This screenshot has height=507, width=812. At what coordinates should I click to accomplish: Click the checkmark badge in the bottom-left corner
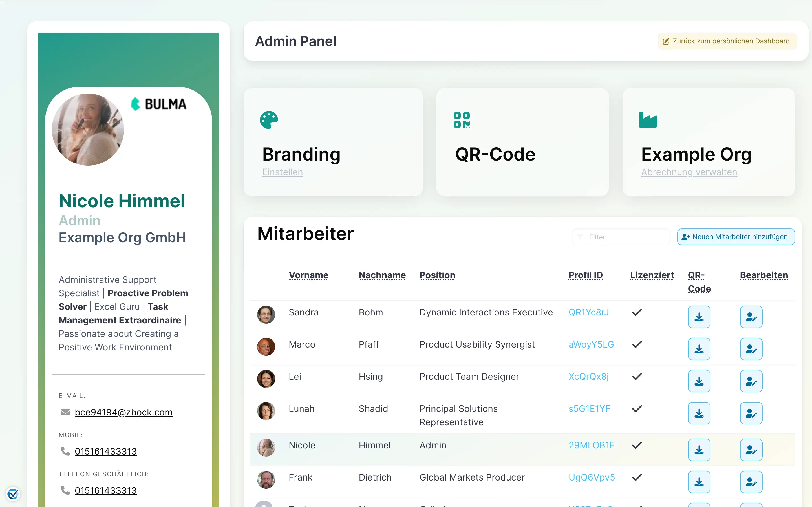pyautogui.click(x=13, y=494)
